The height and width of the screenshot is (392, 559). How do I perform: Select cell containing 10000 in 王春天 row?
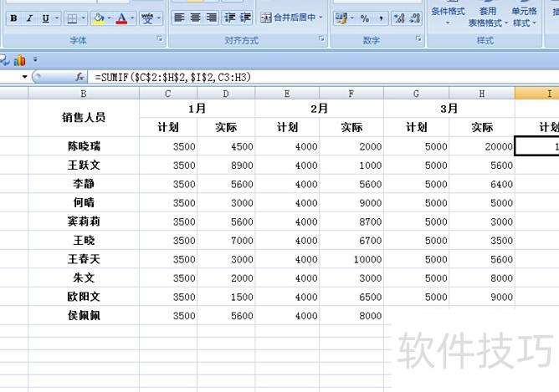pyautogui.click(x=351, y=259)
